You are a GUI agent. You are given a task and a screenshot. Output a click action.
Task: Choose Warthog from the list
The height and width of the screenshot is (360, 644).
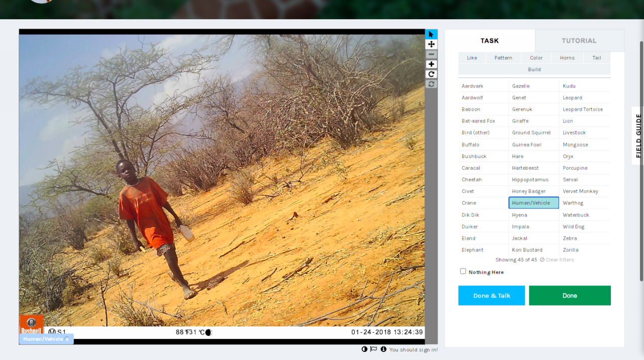click(585, 203)
